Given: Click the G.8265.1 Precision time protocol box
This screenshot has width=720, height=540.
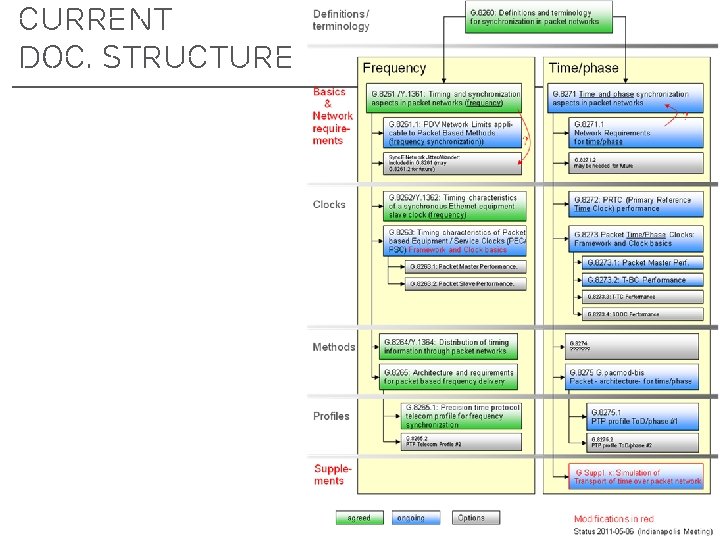Looking at the screenshot, I should click(461, 416).
